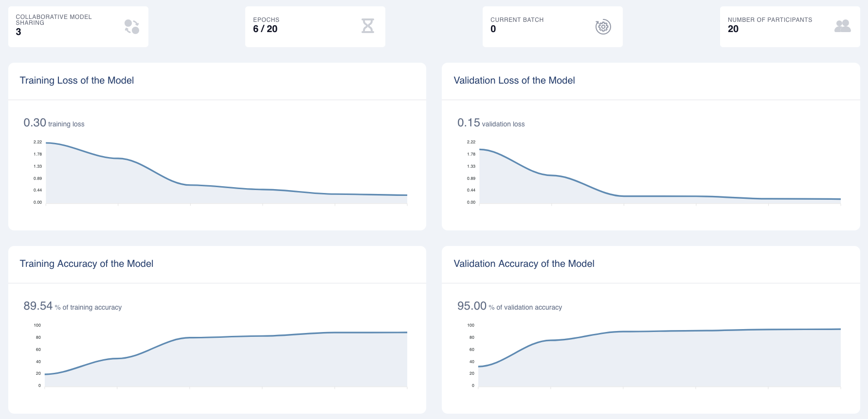Screen dimensions: 868x419
Task: Select the Number of Participants card
Action: coord(790,27)
